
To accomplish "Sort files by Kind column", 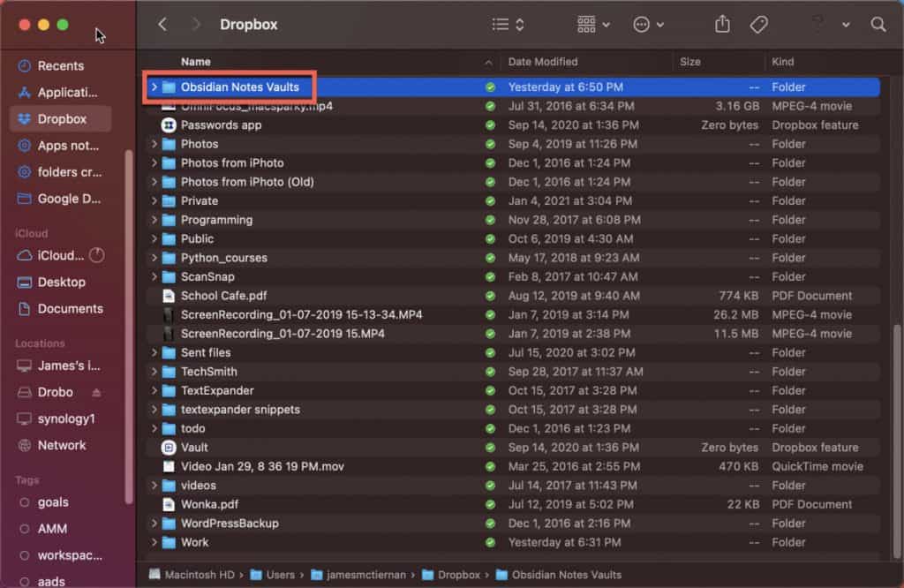I will (x=782, y=62).
